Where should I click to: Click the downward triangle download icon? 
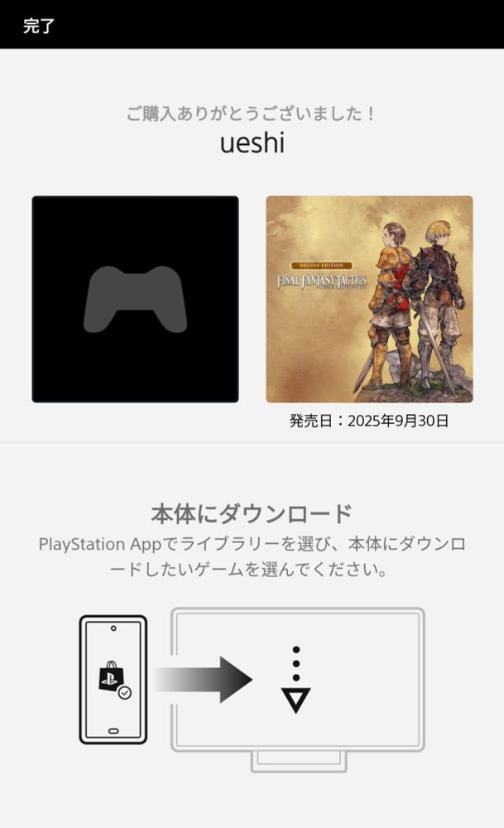pyautogui.click(x=296, y=700)
